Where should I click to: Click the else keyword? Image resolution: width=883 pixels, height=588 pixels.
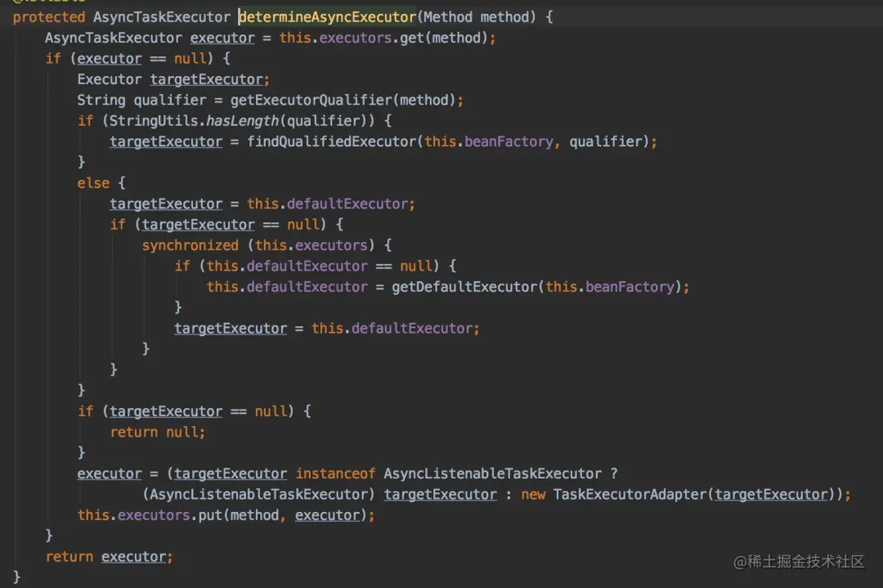[x=93, y=183]
